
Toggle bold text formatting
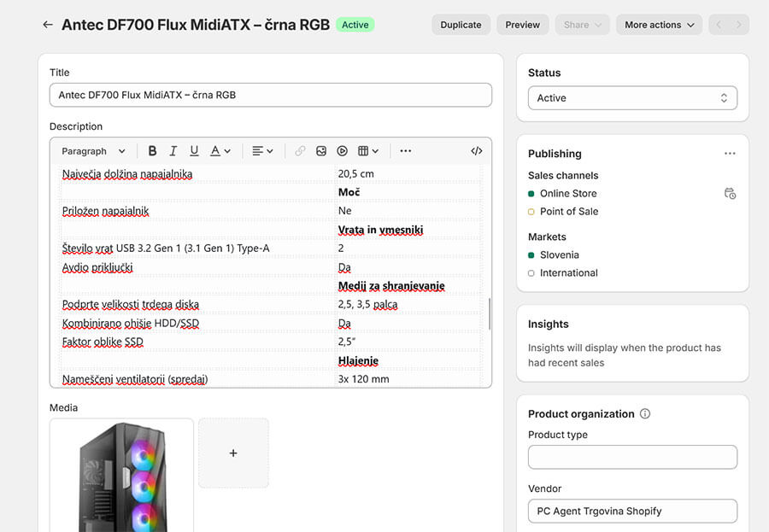152,151
